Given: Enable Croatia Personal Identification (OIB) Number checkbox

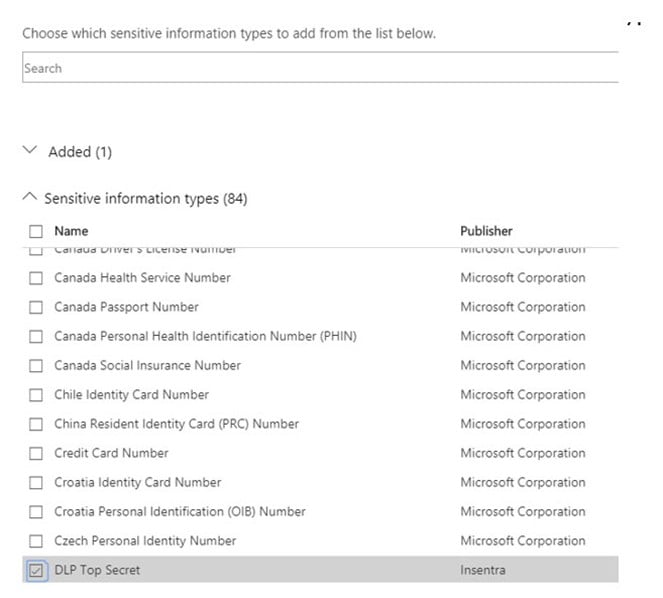Looking at the screenshot, I should click(x=36, y=512).
